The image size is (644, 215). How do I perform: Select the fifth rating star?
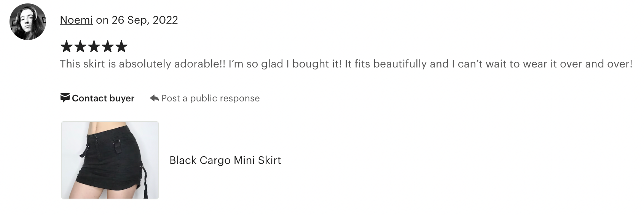121,47
